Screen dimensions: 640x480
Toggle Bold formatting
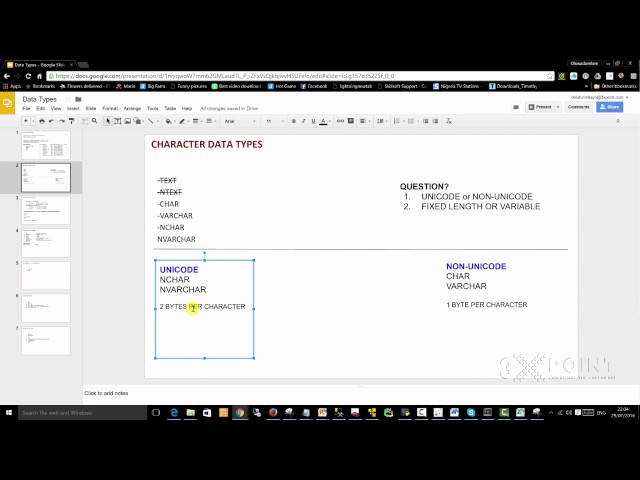tap(293, 121)
